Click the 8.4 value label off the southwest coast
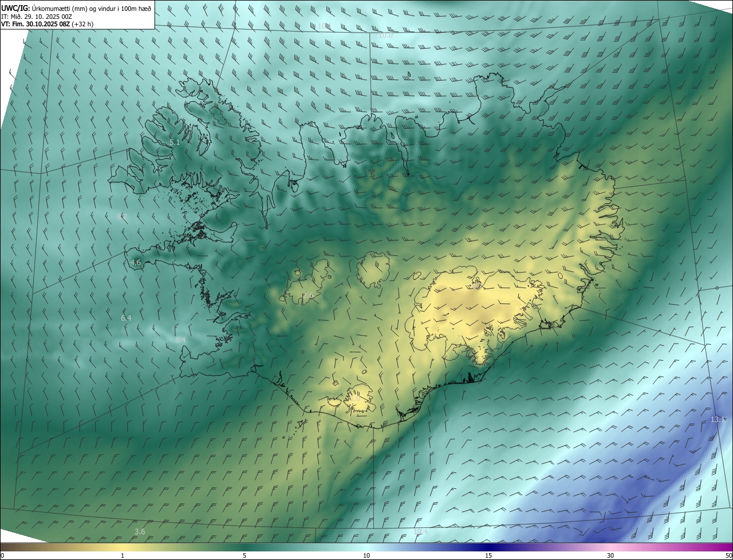 180,340
